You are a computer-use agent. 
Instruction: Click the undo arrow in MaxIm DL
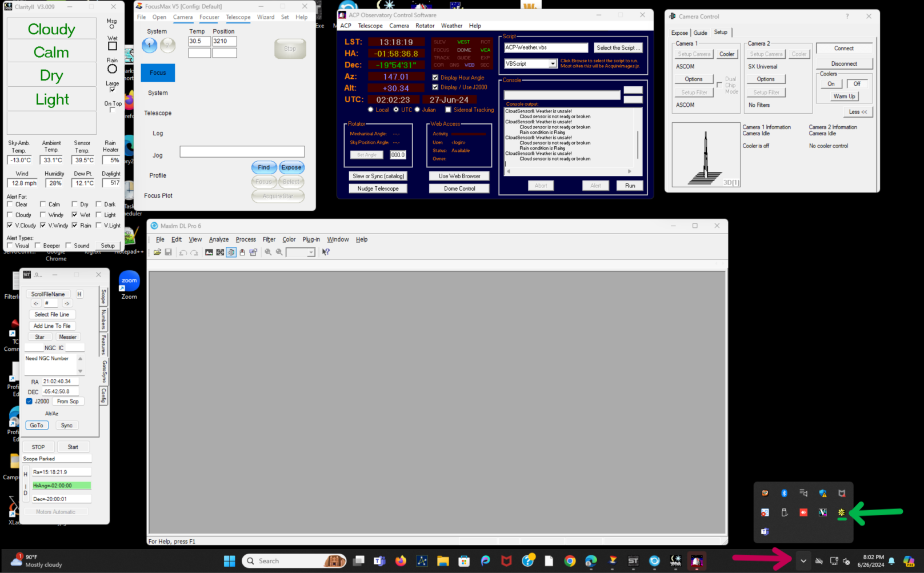pos(183,252)
